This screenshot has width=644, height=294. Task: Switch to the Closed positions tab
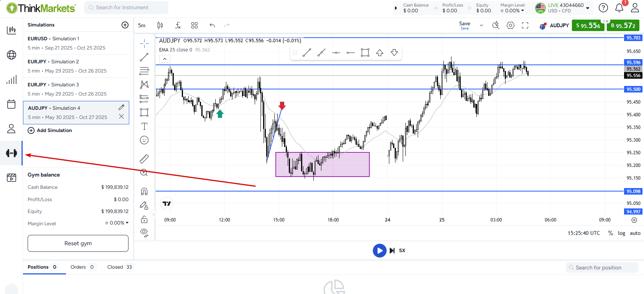pyautogui.click(x=119, y=267)
